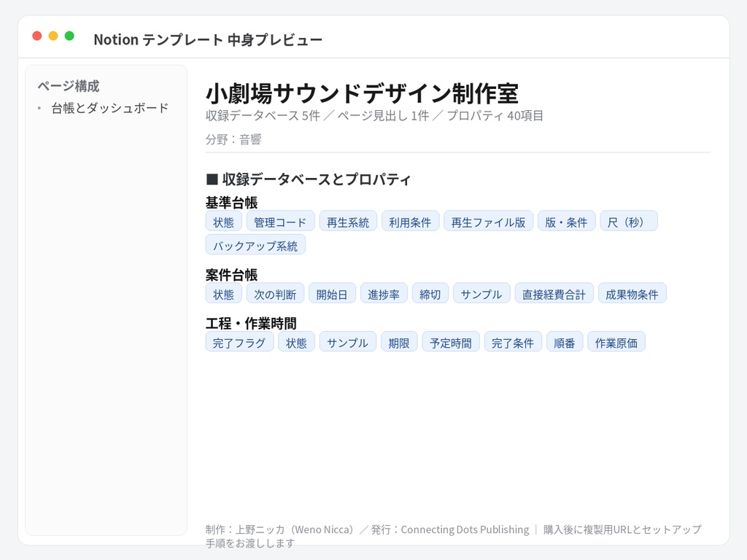Click the 小劇場サウンドデザイン制作室 title
747x560 pixels.
click(x=362, y=93)
